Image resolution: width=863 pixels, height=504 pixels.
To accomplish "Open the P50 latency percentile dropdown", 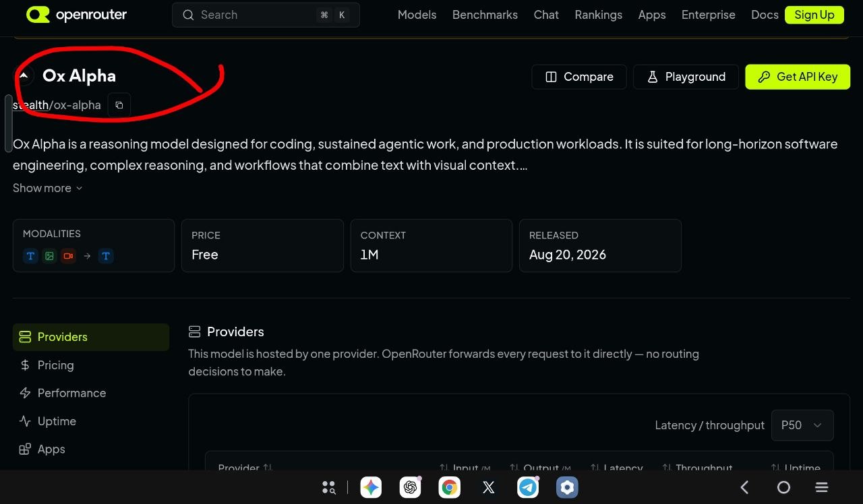I will (802, 425).
